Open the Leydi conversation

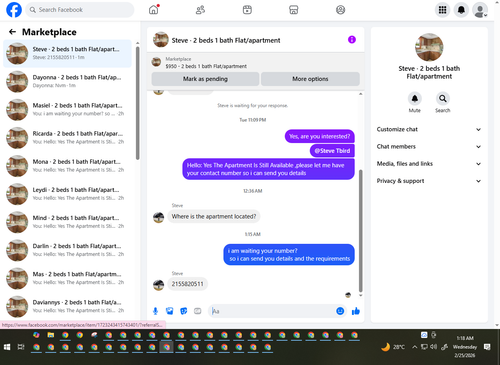68,194
